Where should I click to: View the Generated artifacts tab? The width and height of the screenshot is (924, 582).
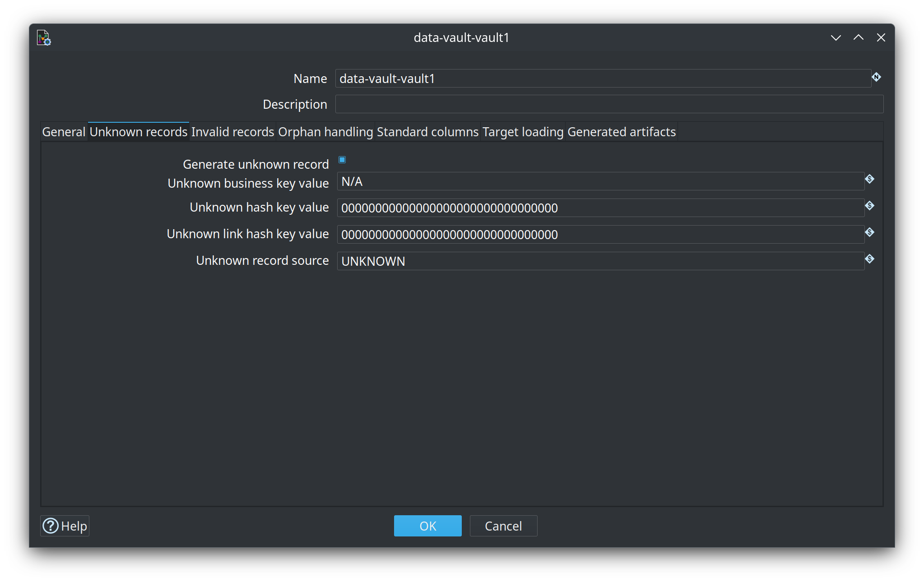tap(622, 132)
